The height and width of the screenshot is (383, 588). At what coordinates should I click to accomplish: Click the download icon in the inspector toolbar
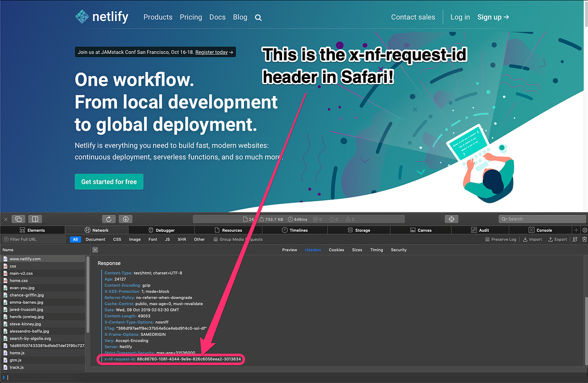click(125, 219)
